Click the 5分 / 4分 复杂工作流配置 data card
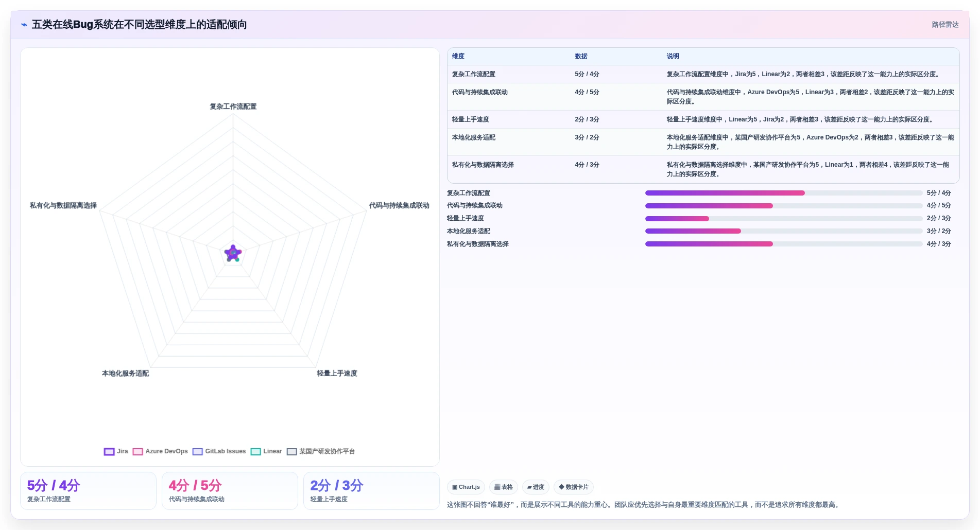The height and width of the screenshot is (530, 980). [88, 491]
